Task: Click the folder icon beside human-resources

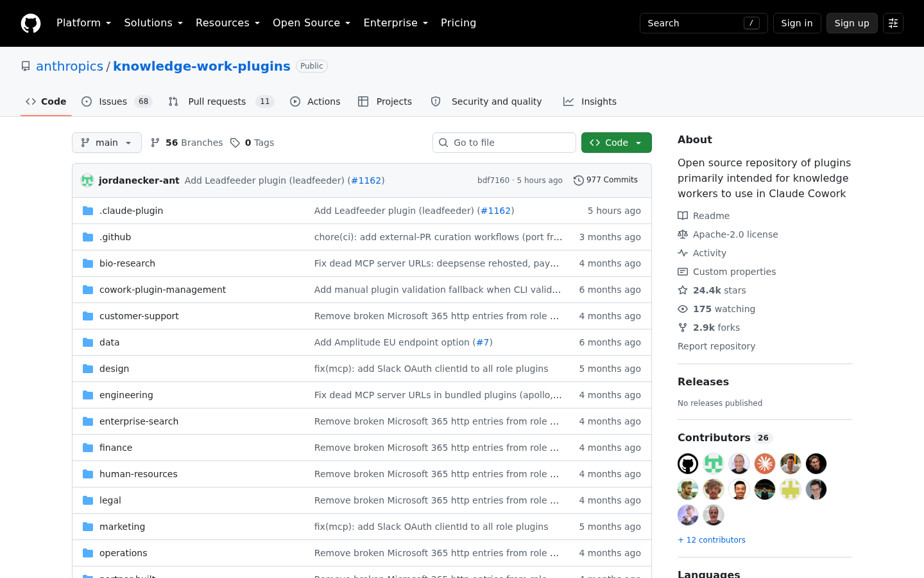Action: pyautogui.click(x=88, y=474)
